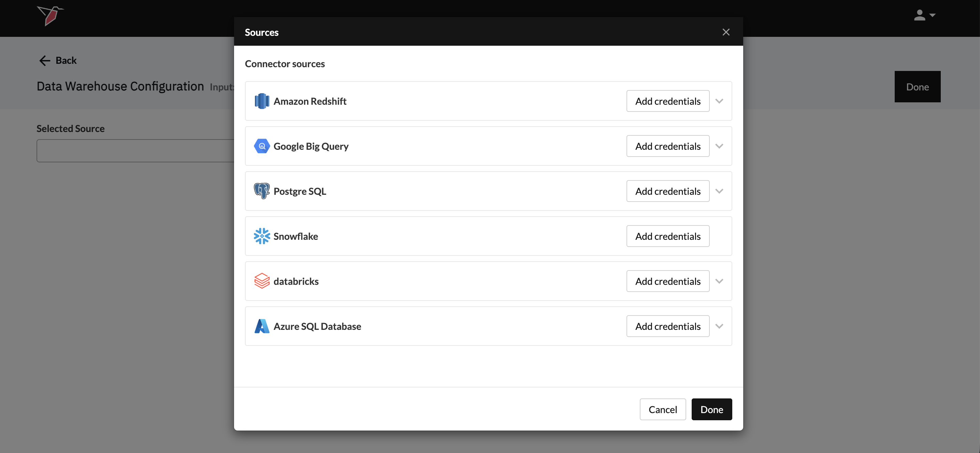
Task: Expand the Azure SQL Database chevron
Action: coord(719,326)
